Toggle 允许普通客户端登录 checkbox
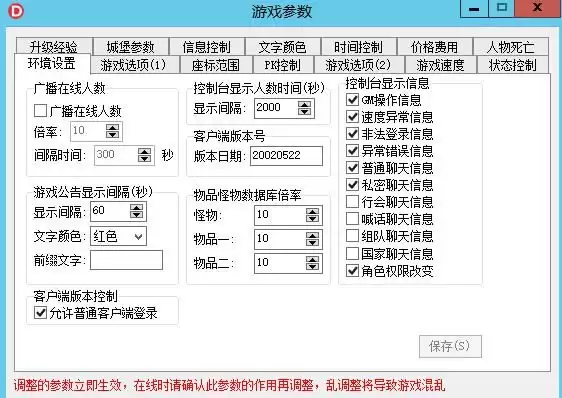This screenshot has height=398, width=562. 41,313
